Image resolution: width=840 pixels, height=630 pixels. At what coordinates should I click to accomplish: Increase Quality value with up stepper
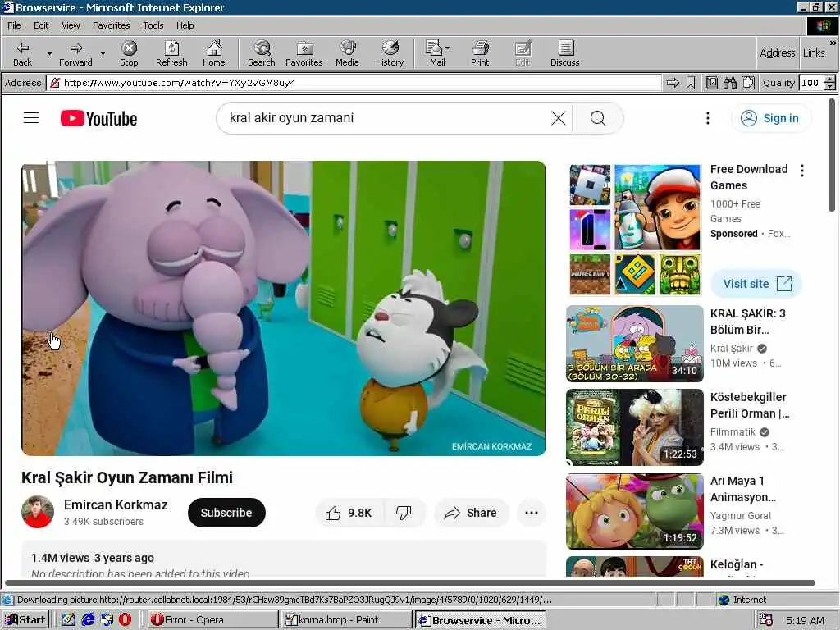point(830,80)
